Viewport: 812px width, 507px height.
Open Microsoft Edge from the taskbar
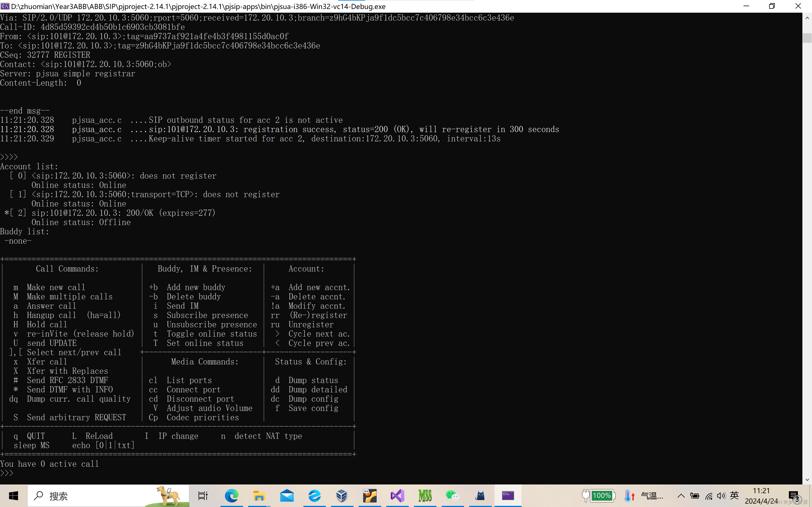(x=232, y=496)
